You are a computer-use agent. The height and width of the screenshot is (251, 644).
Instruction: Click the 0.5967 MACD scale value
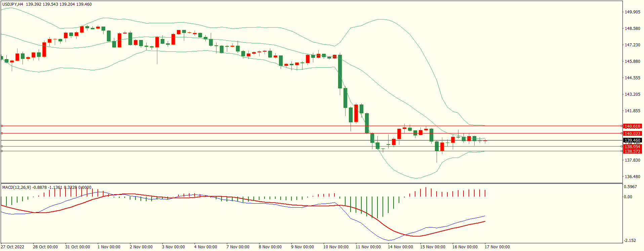[630, 187]
